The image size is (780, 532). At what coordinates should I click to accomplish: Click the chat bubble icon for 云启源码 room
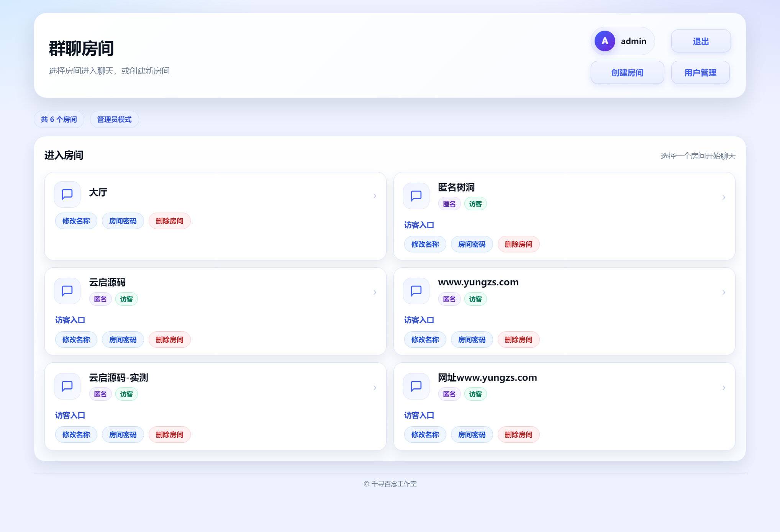67,291
